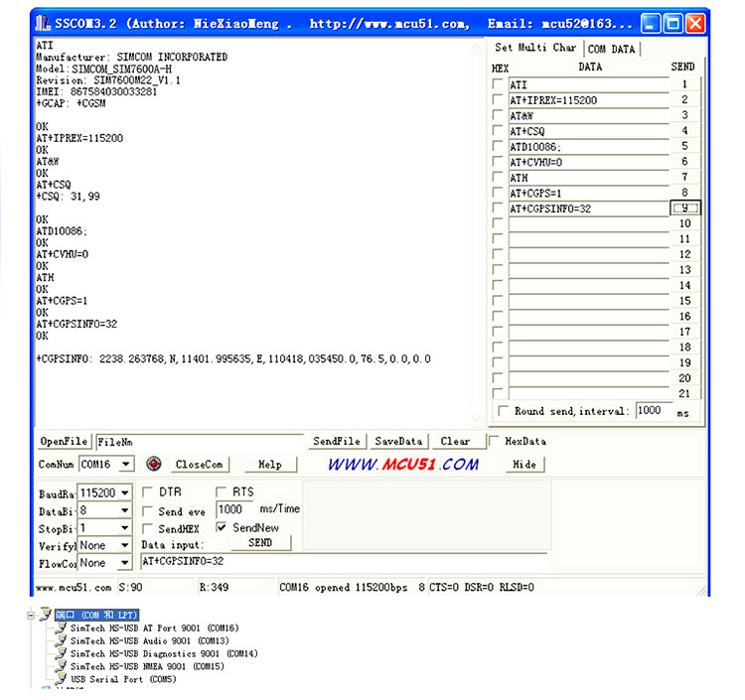Click the AT+CVHU=0 data field
Image resolution: width=745 pixels, height=700 pixels.
coord(589,163)
